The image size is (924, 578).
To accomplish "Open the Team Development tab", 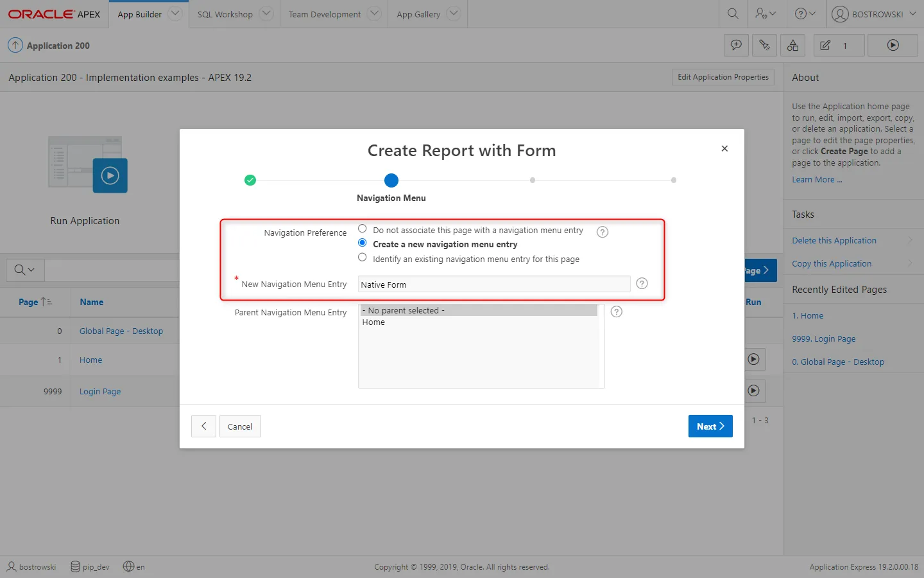I will pos(325,14).
